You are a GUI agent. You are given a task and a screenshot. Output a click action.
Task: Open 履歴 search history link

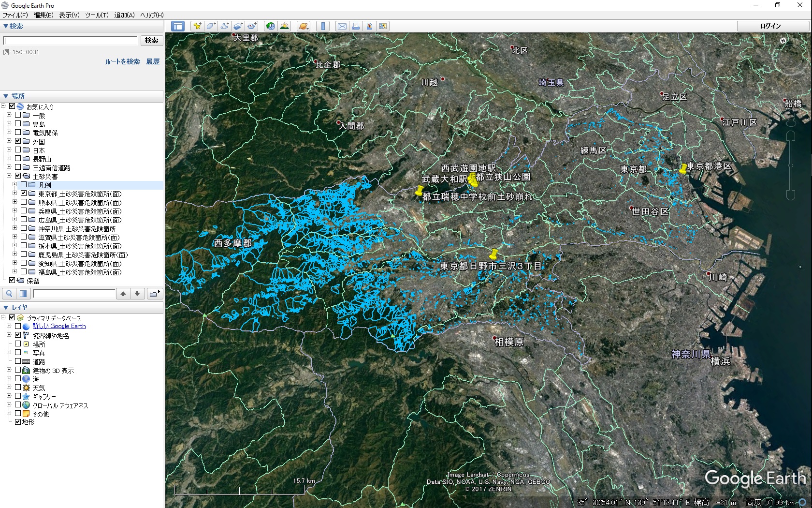(153, 61)
